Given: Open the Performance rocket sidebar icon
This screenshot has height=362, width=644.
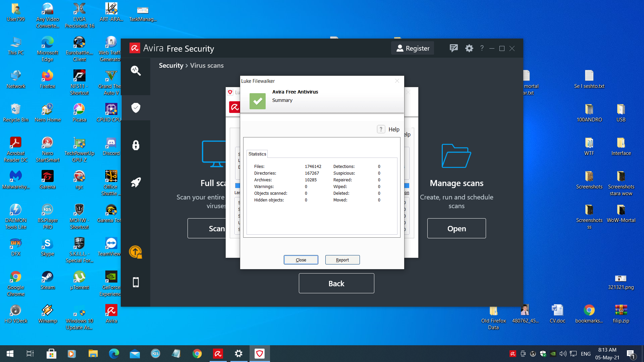Looking at the screenshot, I should pyautogui.click(x=136, y=182).
